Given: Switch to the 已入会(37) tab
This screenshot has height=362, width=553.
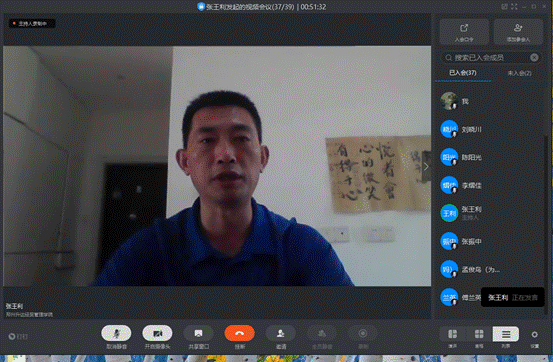Looking at the screenshot, I should 463,73.
